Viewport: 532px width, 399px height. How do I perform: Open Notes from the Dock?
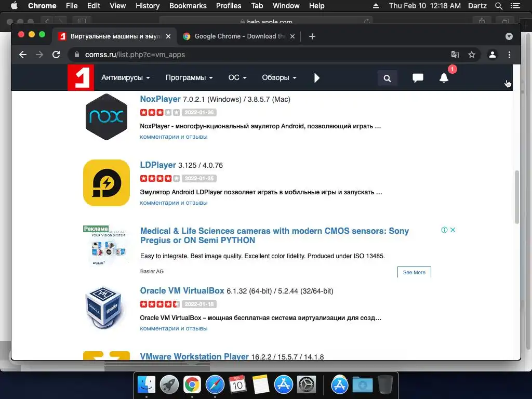[x=261, y=385]
